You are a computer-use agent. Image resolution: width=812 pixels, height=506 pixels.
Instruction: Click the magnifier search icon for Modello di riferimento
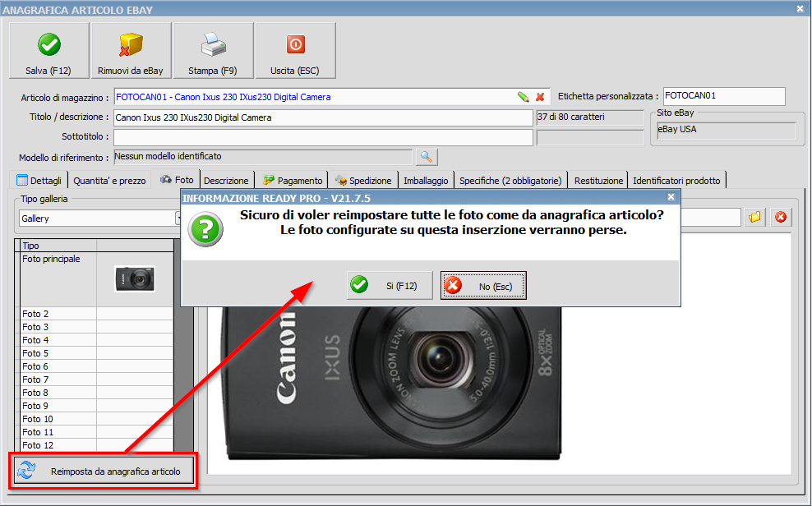coord(427,157)
